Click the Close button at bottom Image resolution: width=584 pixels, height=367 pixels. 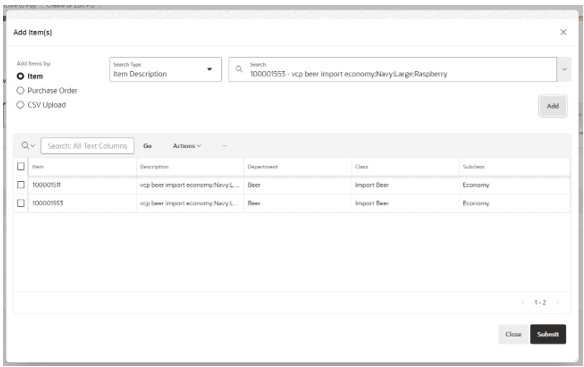pyautogui.click(x=513, y=334)
